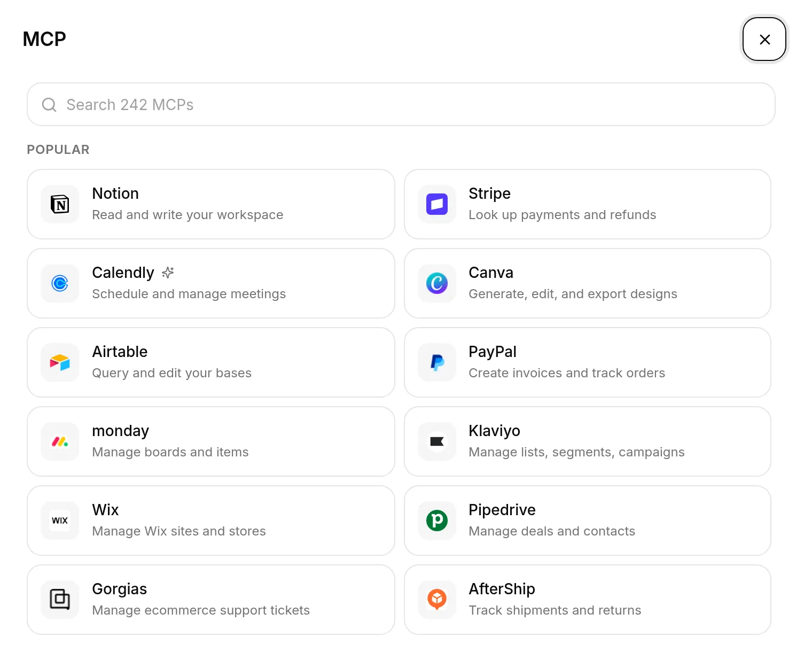
Task: Click the Wix logo icon
Action: pos(60,521)
